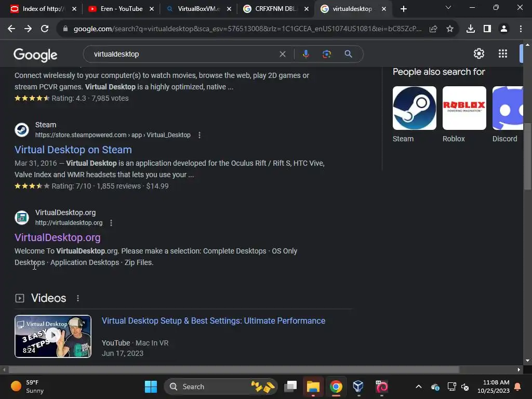The image size is (532, 399).
Task: Open VirtualDesktop.org result link
Action: pyautogui.click(x=57, y=237)
